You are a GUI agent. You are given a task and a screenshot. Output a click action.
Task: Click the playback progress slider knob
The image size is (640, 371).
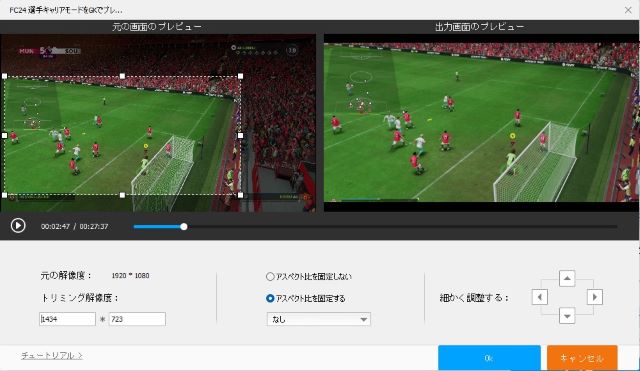point(184,227)
